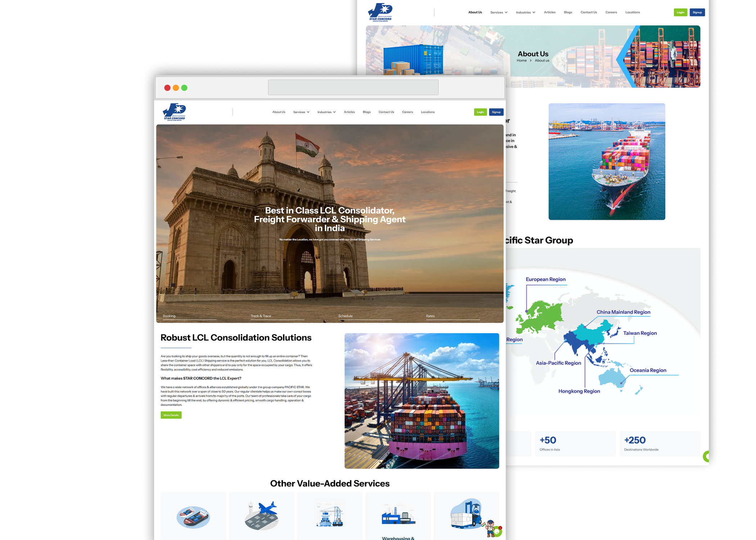Open the forklift cargo handling service icon

(466, 514)
